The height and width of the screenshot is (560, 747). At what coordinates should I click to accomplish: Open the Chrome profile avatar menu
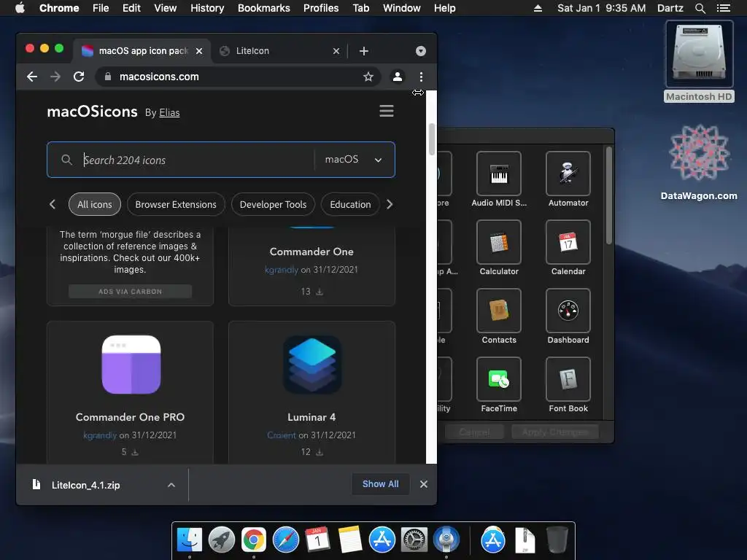coord(398,77)
